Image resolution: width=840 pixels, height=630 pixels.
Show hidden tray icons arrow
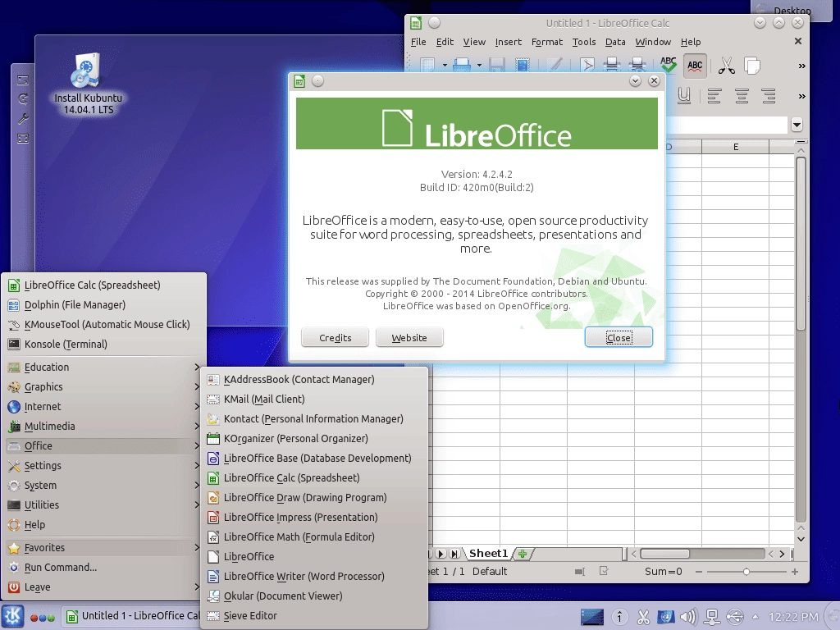[x=756, y=617]
